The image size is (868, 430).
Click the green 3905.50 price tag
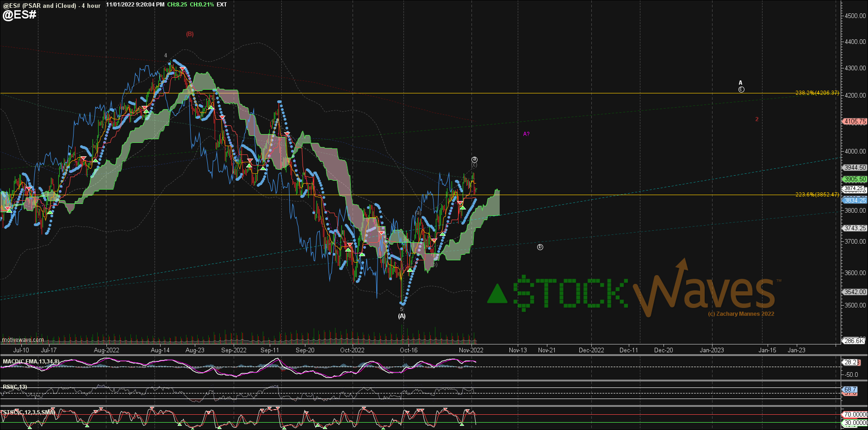coord(854,179)
